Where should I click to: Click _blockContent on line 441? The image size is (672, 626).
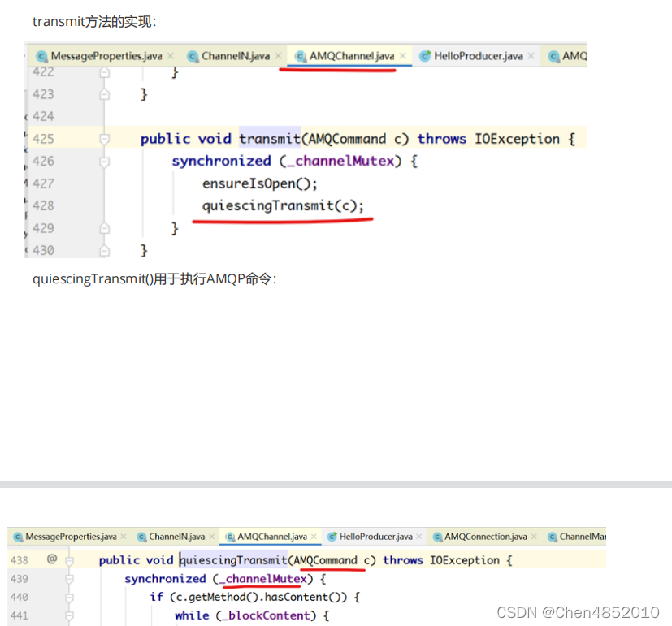tap(266, 615)
